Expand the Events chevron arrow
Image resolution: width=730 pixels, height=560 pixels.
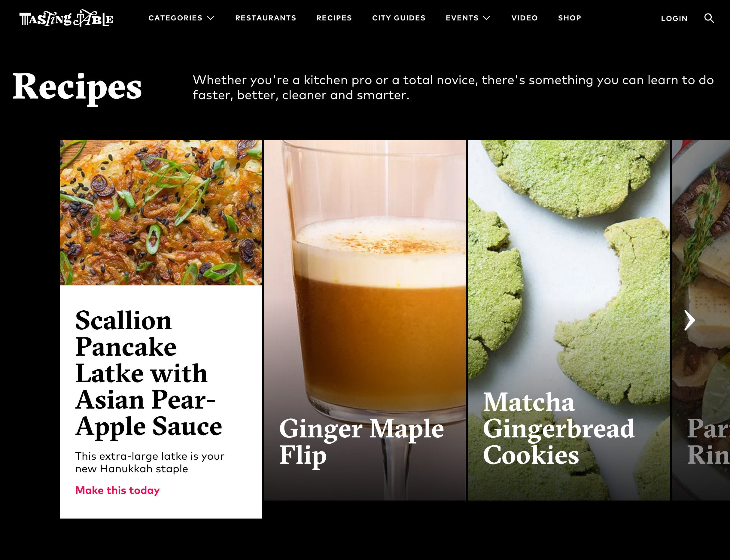[x=487, y=18]
